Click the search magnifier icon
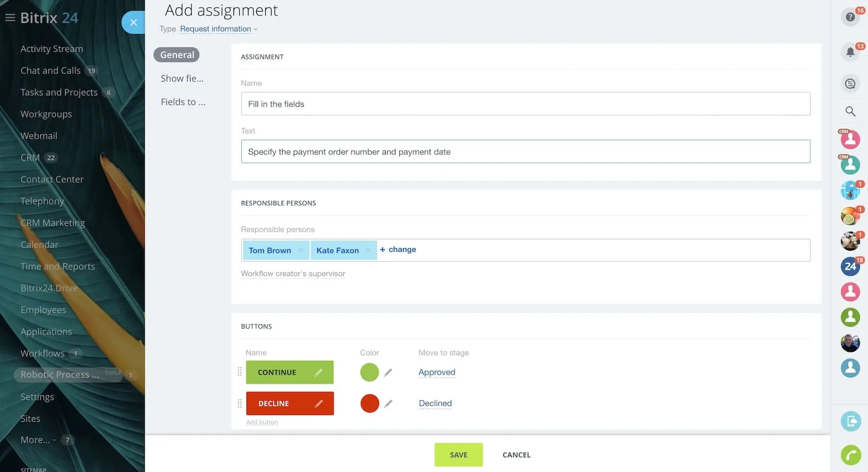The image size is (868, 472). (x=850, y=111)
